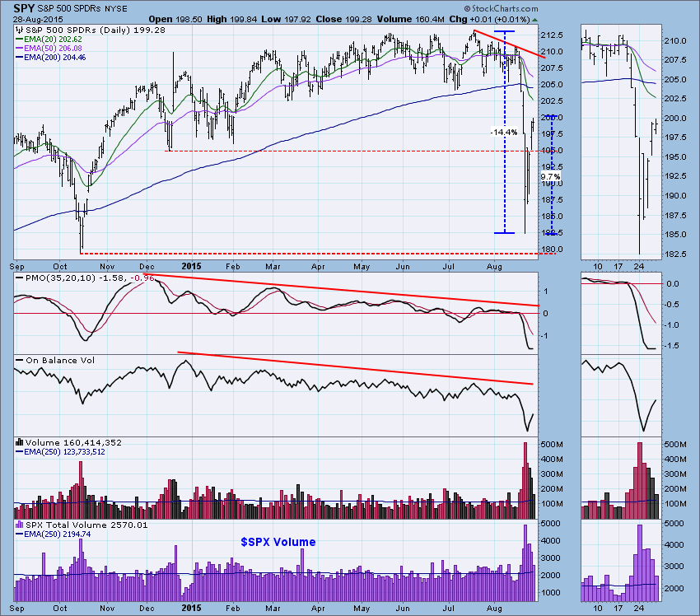Click the Close 199.28 value

pos(344,19)
